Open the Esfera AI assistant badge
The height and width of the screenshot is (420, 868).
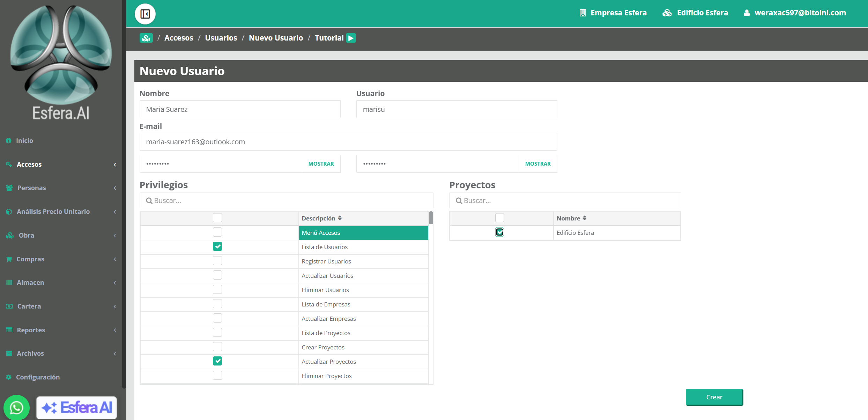click(x=76, y=407)
